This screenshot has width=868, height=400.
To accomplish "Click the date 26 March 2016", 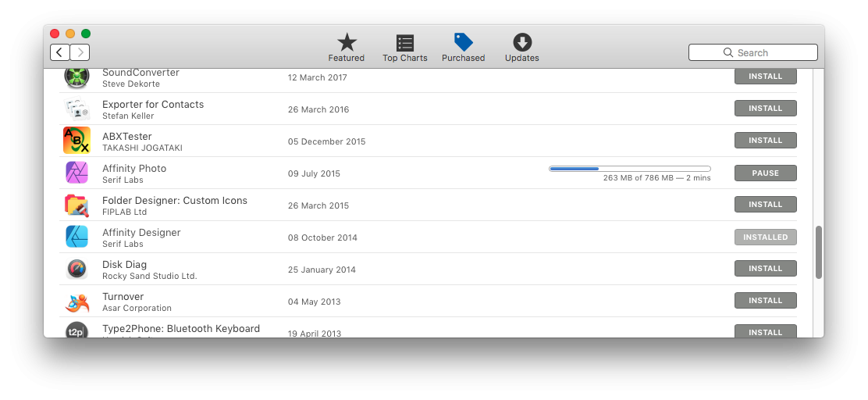I will tap(318, 109).
